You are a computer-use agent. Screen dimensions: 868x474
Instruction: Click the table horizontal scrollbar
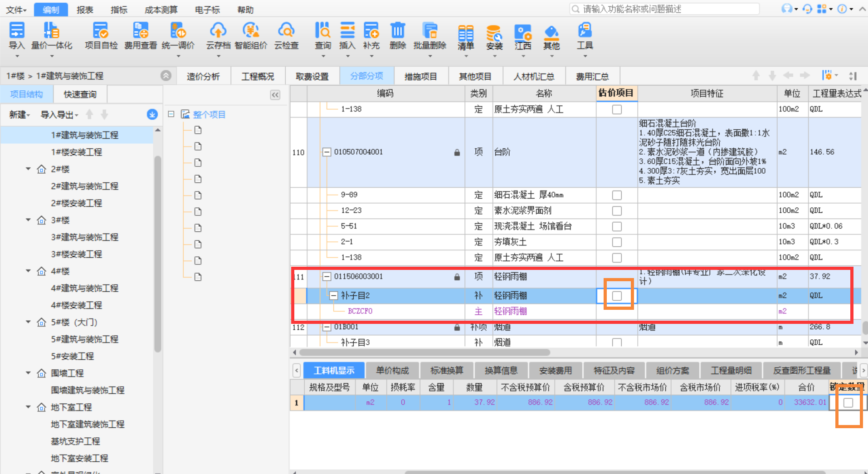pos(424,352)
